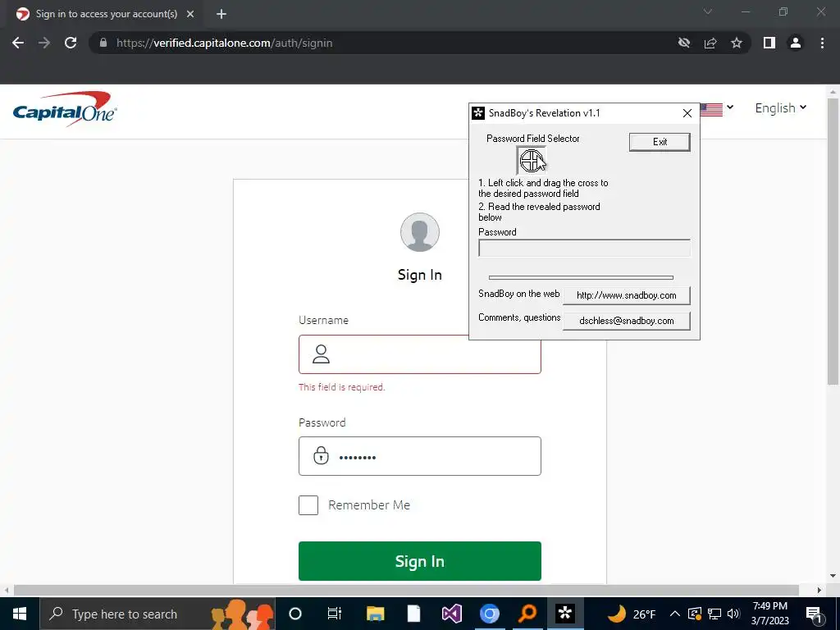
Task: Open the US flag country dropdown
Action: [717, 109]
